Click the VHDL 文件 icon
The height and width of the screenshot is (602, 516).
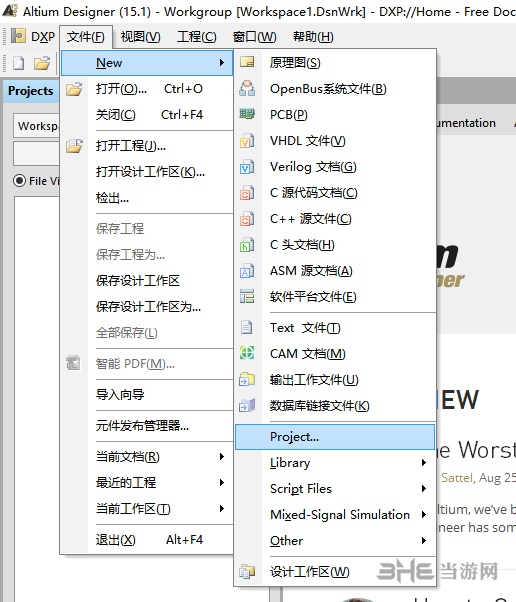[x=247, y=141]
